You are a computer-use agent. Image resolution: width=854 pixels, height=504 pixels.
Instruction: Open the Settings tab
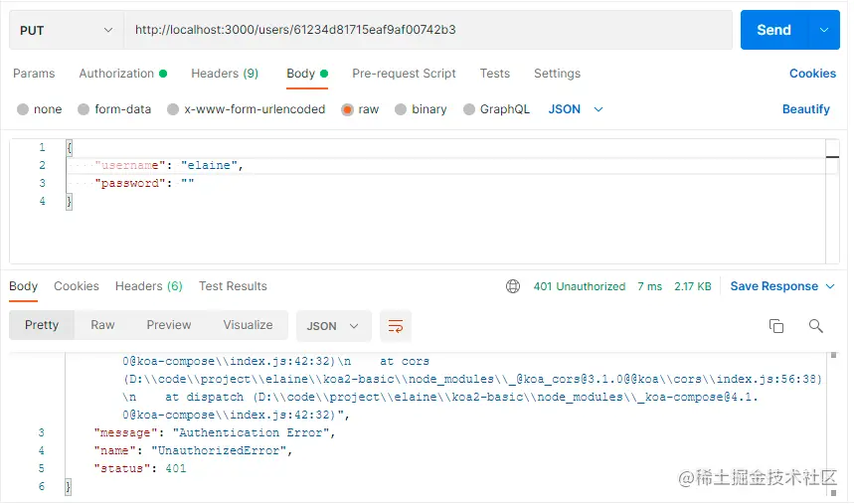point(557,74)
